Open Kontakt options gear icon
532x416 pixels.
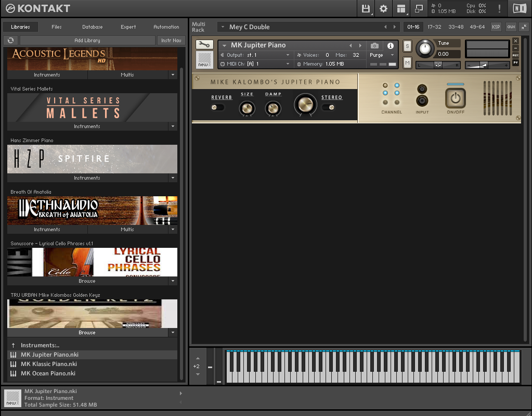point(383,8)
